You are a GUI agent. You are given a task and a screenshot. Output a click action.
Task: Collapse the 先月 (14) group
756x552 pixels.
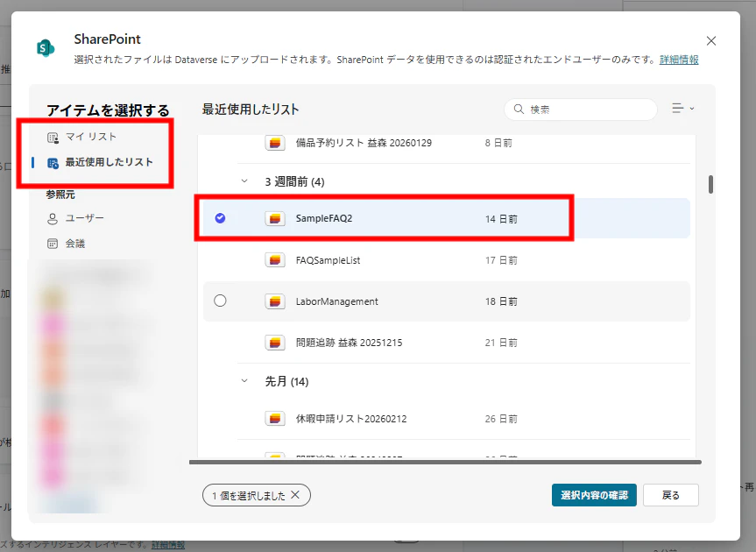(x=244, y=381)
